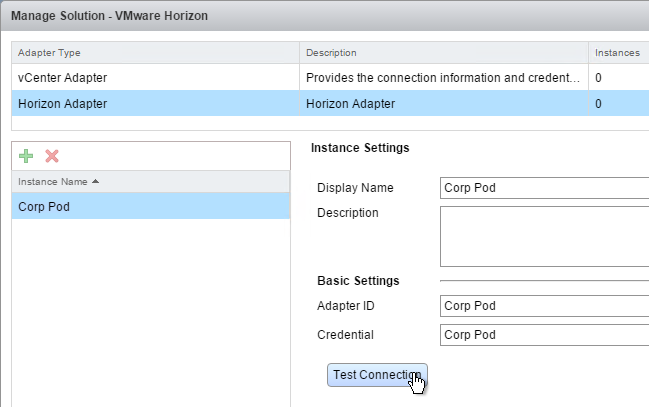Open the Credential field
Viewport: 649px width, 407px height.
[544, 335]
